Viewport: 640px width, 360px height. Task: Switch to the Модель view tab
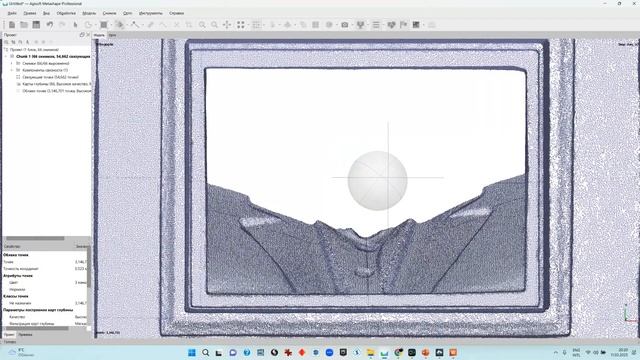click(x=99, y=35)
